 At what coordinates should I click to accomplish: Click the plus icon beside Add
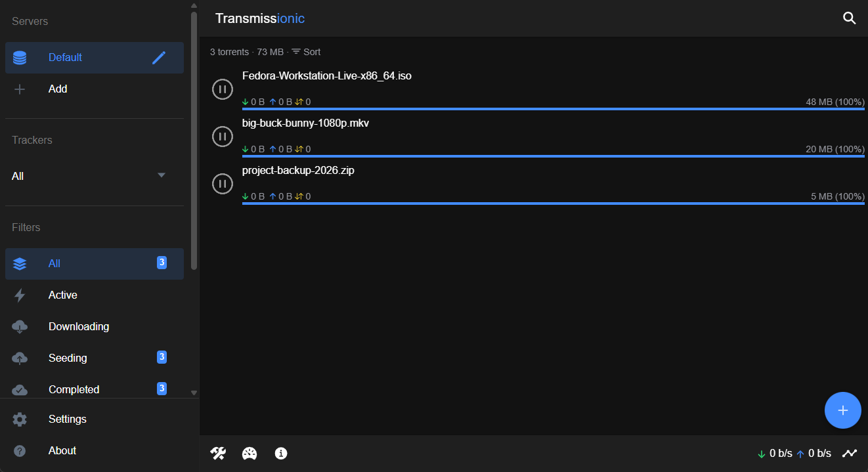[x=20, y=89]
